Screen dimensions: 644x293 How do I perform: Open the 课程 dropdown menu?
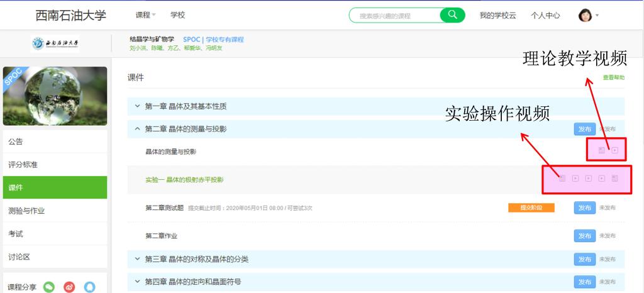click(x=146, y=15)
